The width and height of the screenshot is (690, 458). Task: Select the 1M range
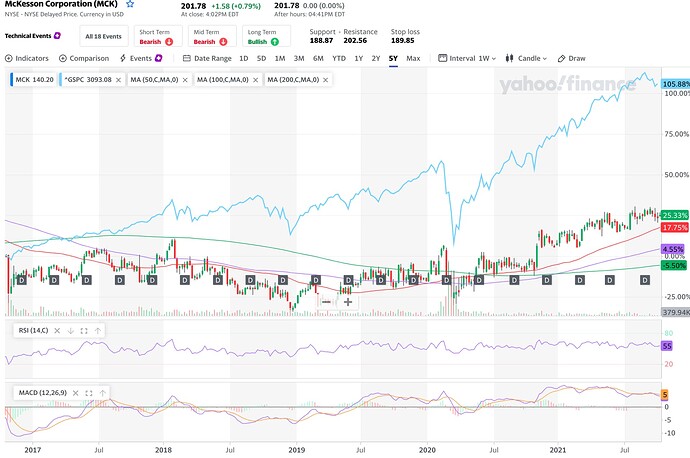(x=280, y=58)
